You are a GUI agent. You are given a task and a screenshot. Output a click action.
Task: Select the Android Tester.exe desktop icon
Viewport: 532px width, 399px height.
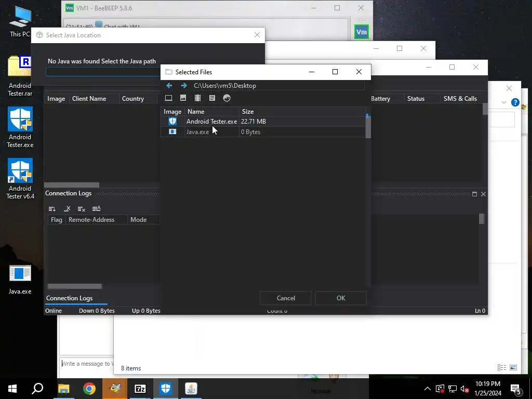20,127
